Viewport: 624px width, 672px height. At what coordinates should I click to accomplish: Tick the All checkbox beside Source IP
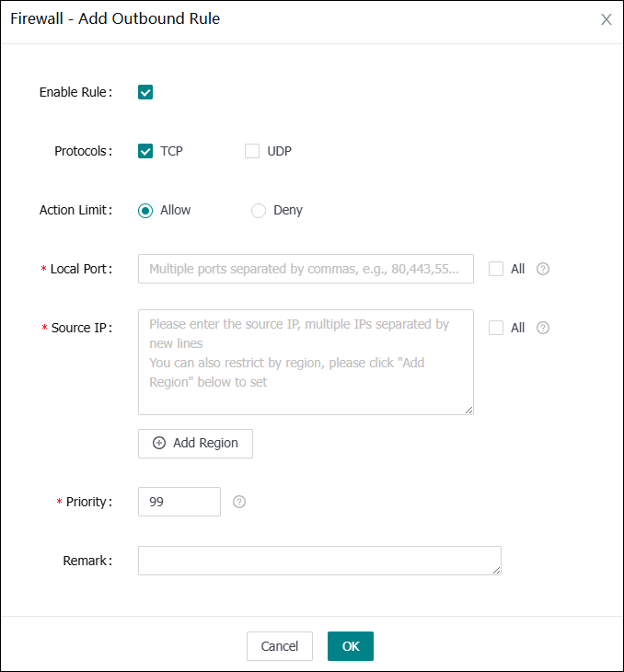(497, 328)
